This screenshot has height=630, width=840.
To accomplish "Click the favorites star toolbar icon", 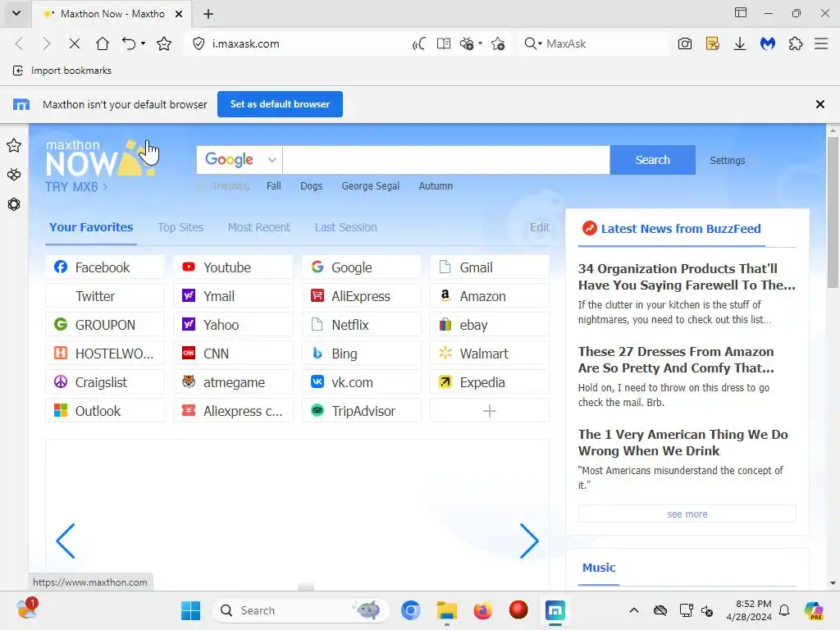I will point(164,44).
